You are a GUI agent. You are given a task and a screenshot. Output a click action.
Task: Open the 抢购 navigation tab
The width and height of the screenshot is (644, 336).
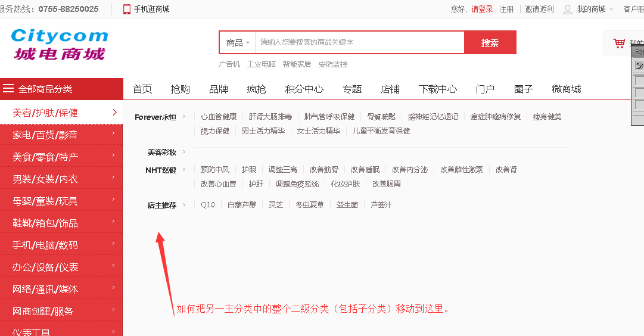coord(181,89)
